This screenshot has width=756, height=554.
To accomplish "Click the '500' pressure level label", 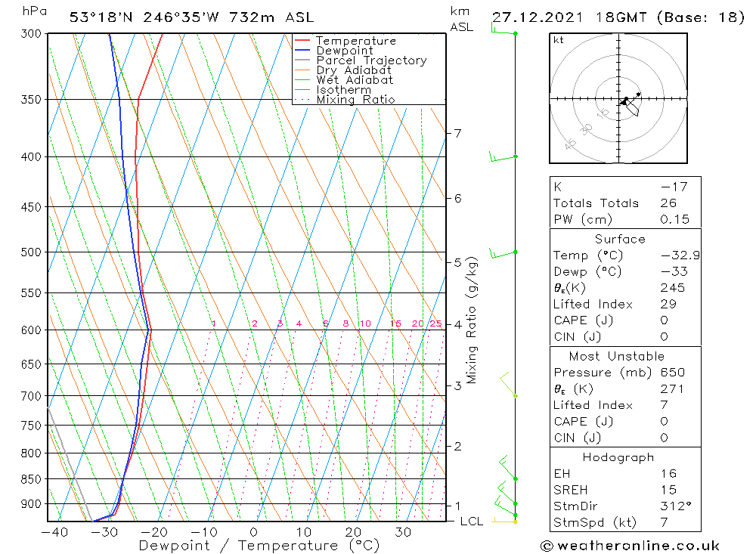I will coord(31,252).
